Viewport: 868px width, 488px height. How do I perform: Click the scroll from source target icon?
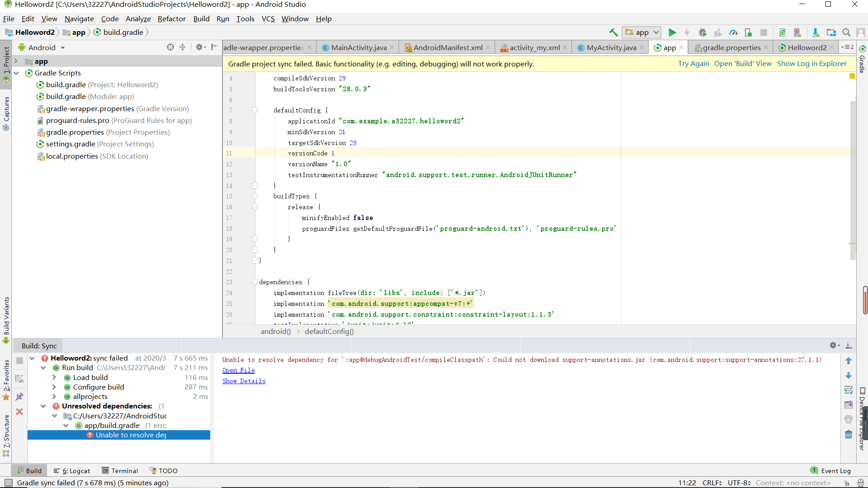[170, 47]
